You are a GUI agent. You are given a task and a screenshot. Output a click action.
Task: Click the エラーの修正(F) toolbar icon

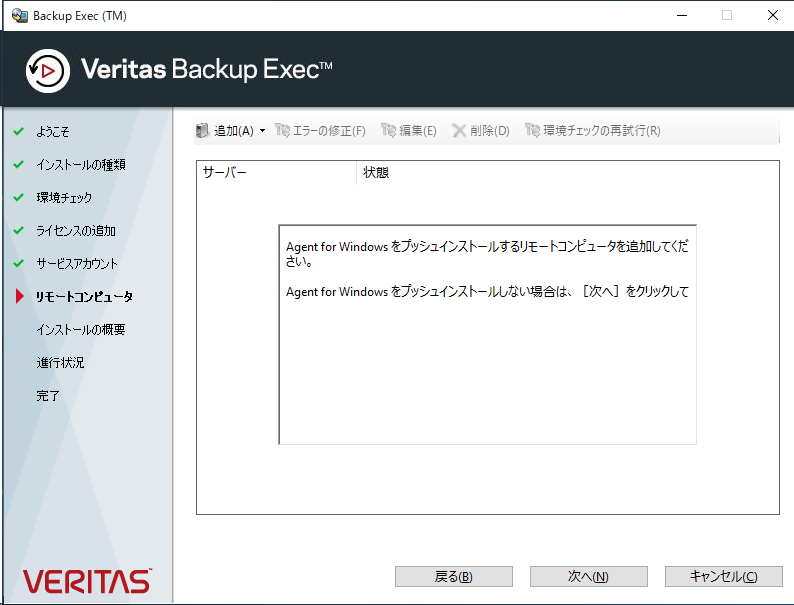point(282,131)
